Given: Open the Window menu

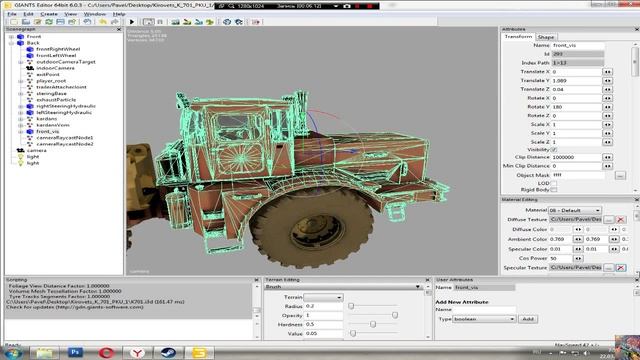Looking at the screenshot, I should click(x=94, y=14).
